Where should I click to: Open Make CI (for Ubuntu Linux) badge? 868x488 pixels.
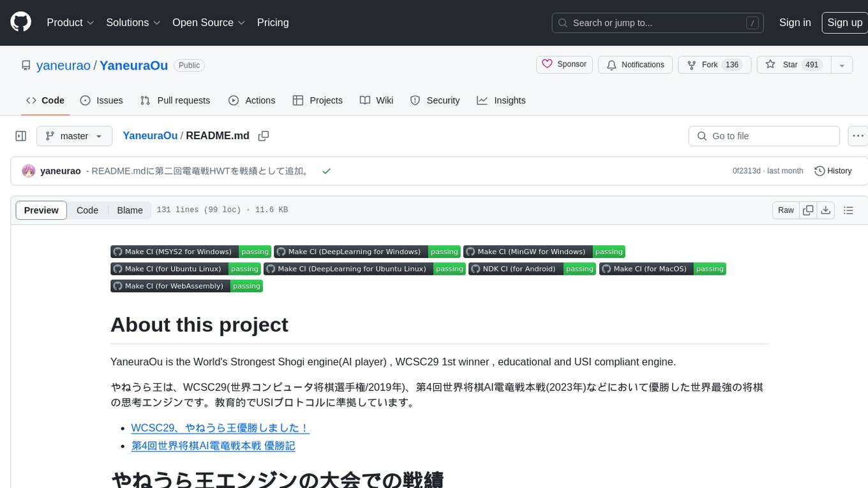(x=186, y=269)
